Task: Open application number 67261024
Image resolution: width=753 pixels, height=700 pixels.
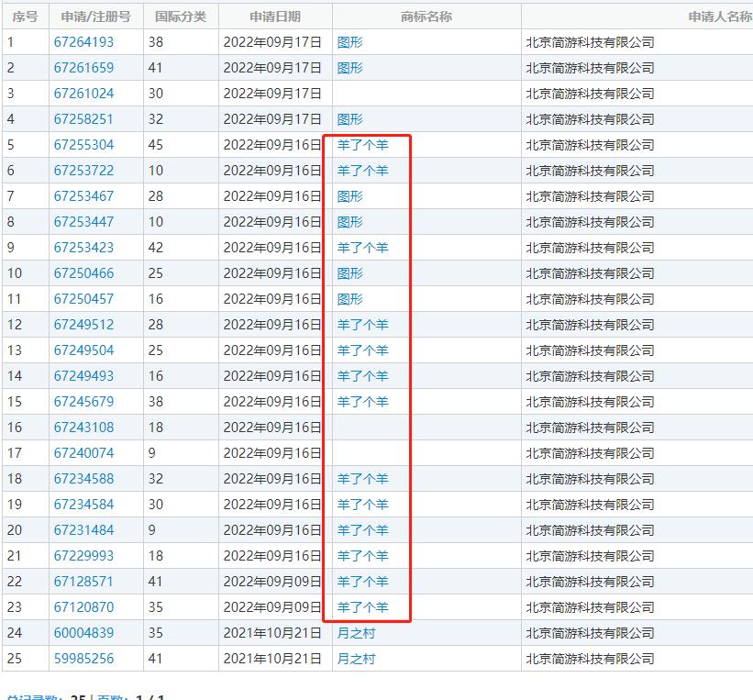Action: tap(83, 94)
